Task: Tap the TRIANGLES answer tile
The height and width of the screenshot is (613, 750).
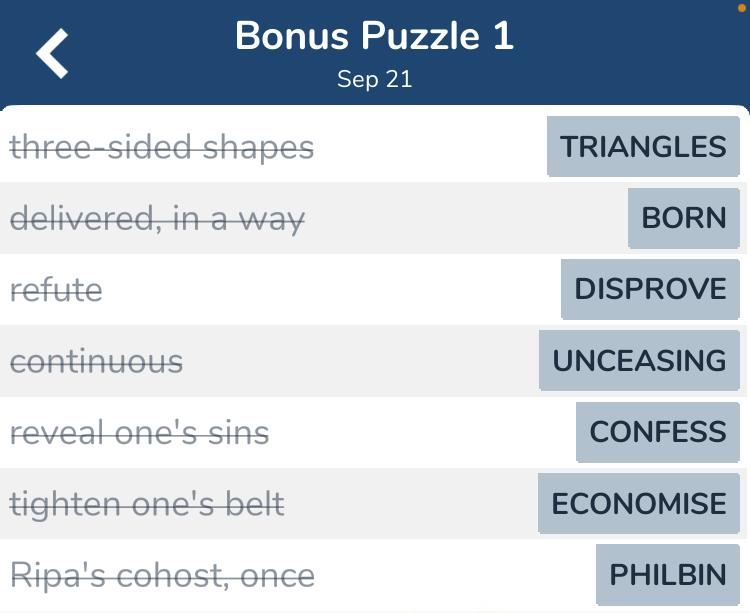Action: [643, 147]
